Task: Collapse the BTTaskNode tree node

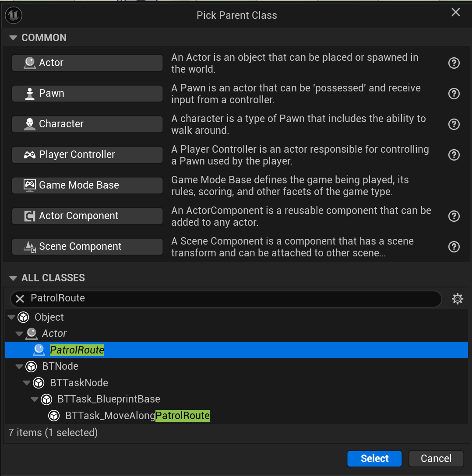Action: [x=27, y=383]
